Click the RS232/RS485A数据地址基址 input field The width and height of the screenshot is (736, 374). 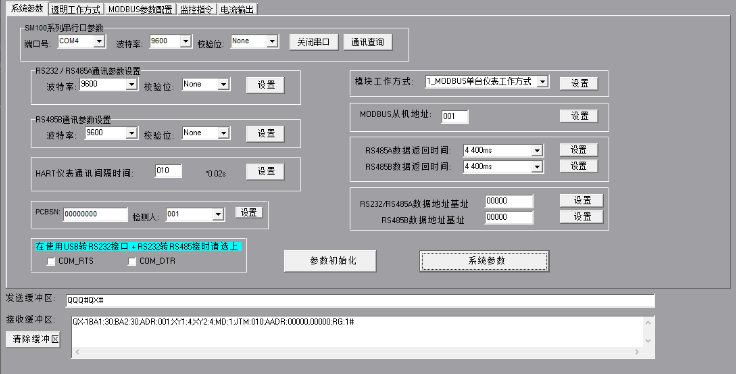tap(509, 201)
